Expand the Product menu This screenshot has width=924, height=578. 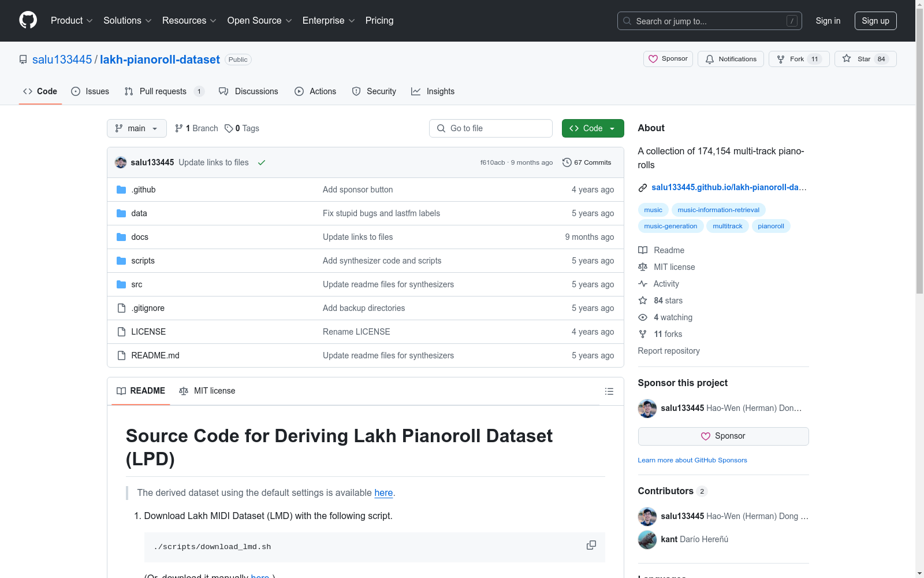(72, 21)
